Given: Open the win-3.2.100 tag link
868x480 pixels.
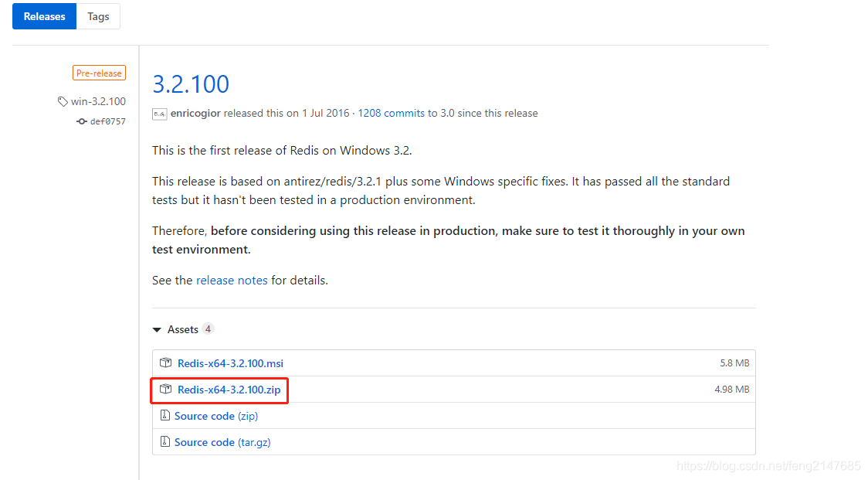Looking at the screenshot, I should pyautogui.click(x=98, y=101).
